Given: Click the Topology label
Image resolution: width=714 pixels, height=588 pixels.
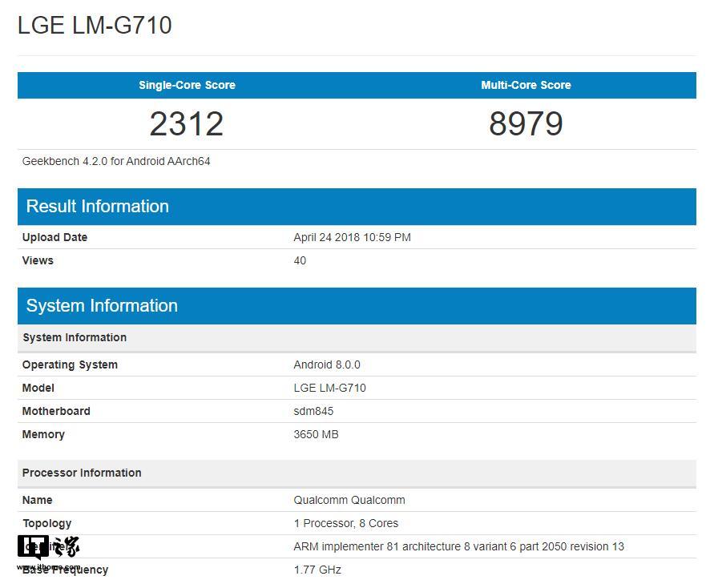Looking at the screenshot, I should (47, 523).
